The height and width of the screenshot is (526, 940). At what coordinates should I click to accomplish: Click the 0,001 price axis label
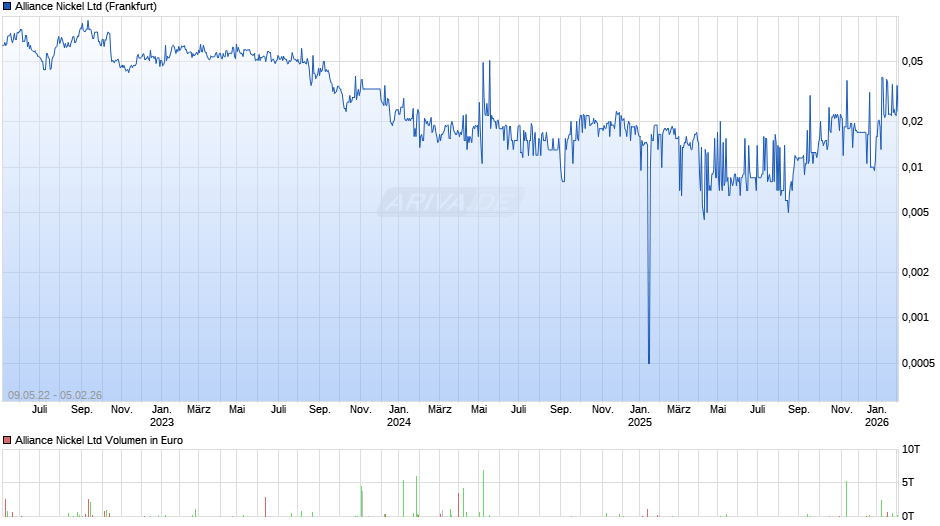915,317
